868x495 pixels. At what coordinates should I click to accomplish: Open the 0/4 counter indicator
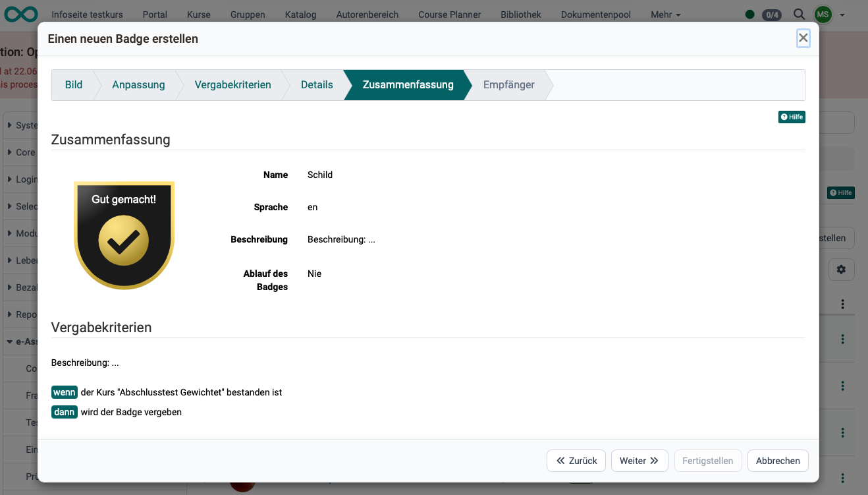click(771, 15)
